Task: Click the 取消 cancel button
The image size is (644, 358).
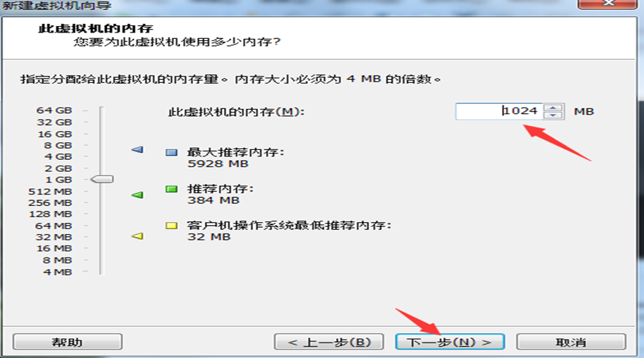Action: tap(571, 342)
